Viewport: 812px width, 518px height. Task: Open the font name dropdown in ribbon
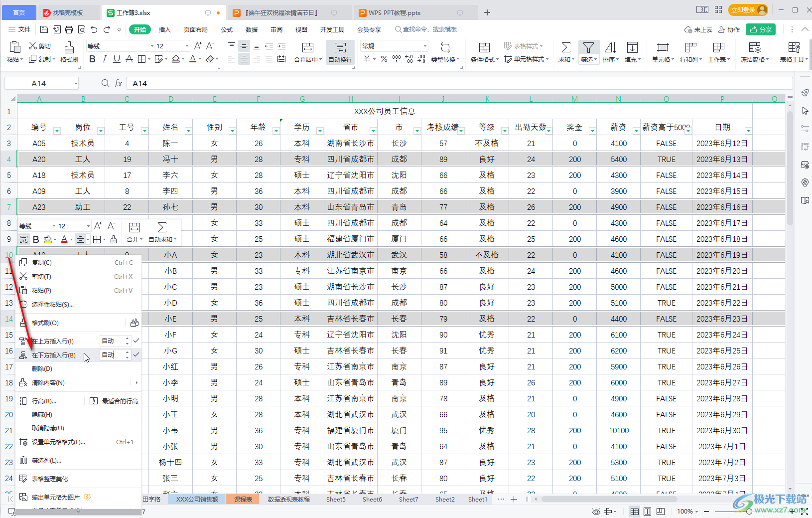(x=152, y=46)
